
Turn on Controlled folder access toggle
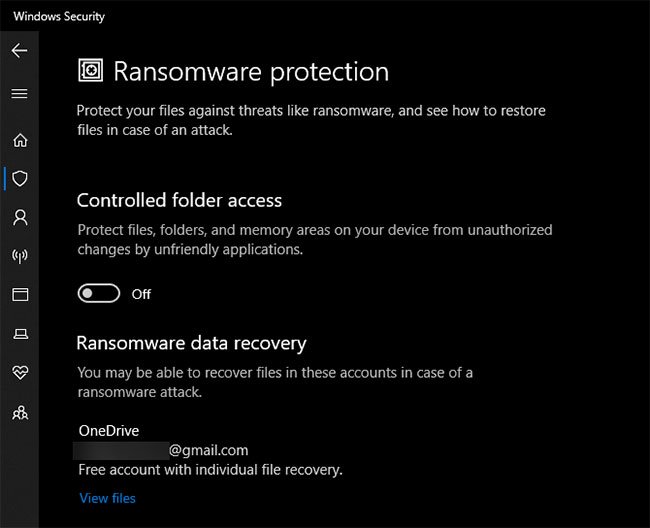click(x=99, y=293)
